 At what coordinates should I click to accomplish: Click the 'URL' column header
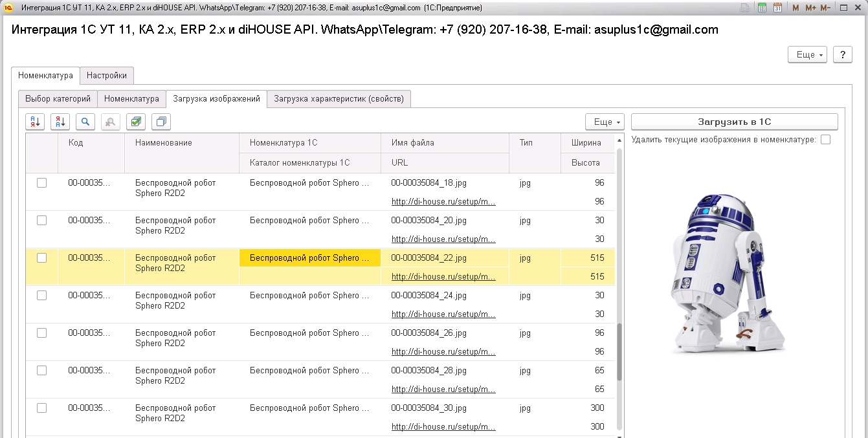pyautogui.click(x=445, y=163)
